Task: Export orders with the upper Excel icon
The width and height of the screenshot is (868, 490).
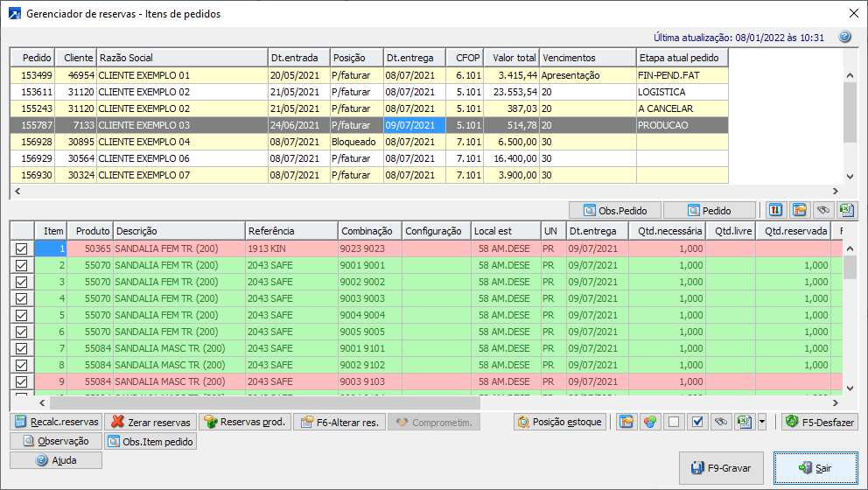Action: click(845, 210)
